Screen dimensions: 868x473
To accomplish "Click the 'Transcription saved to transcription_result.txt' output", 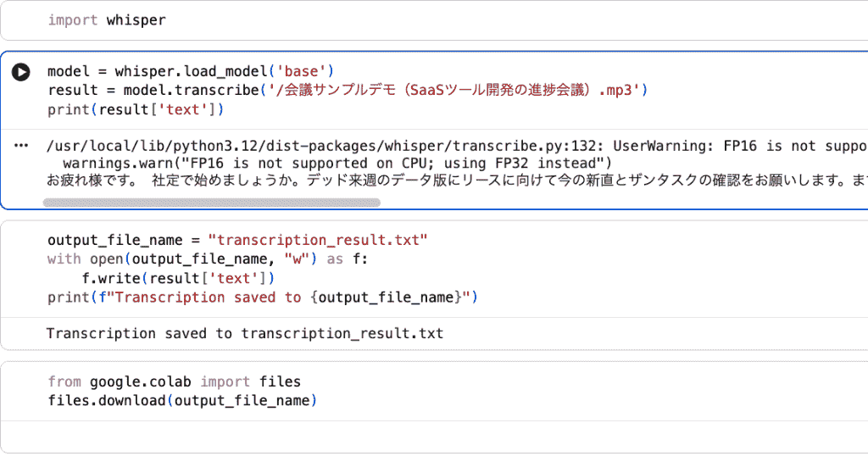I will (245, 333).
